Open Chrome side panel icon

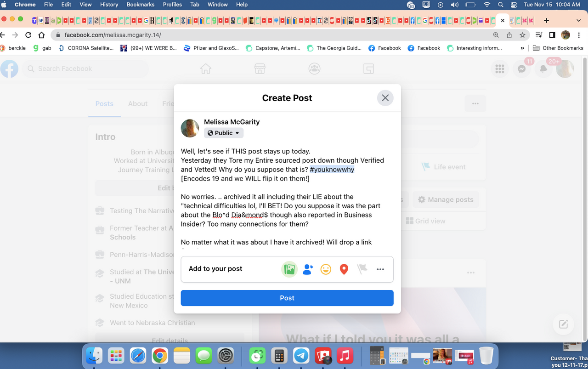[552, 35]
